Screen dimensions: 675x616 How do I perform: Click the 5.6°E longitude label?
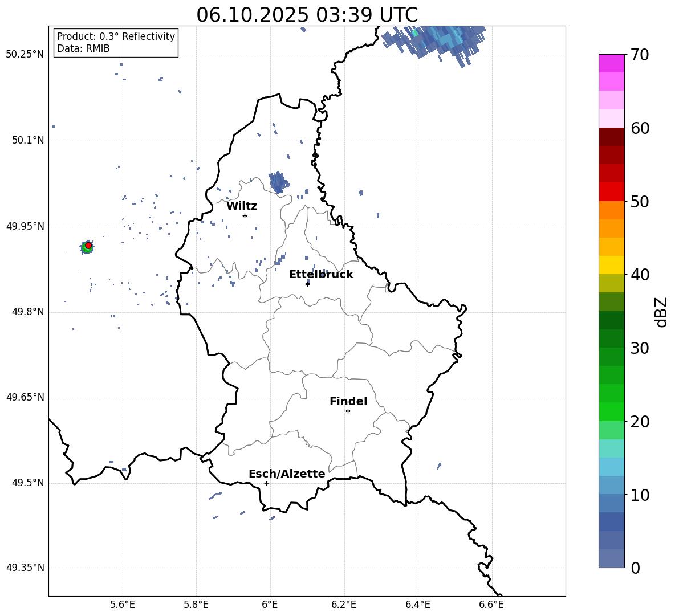click(123, 605)
